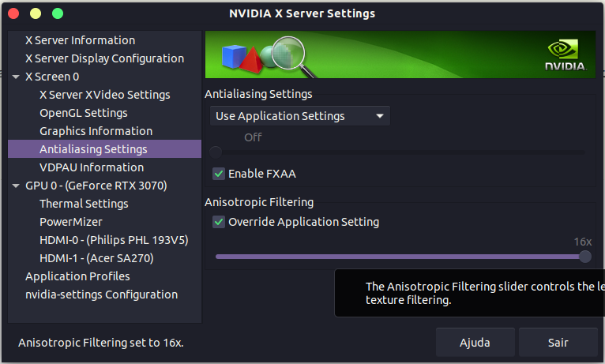Select X Server Display Configuration

(104, 58)
